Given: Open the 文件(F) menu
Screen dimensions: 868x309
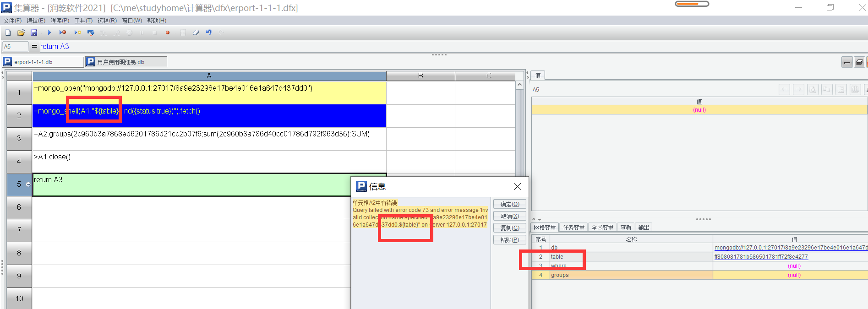Looking at the screenshot, I should [x=12, y=21].
